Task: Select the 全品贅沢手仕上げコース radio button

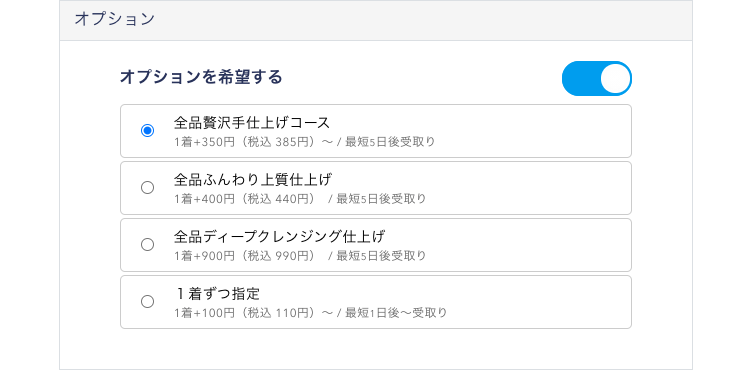Action: point(147,131)
